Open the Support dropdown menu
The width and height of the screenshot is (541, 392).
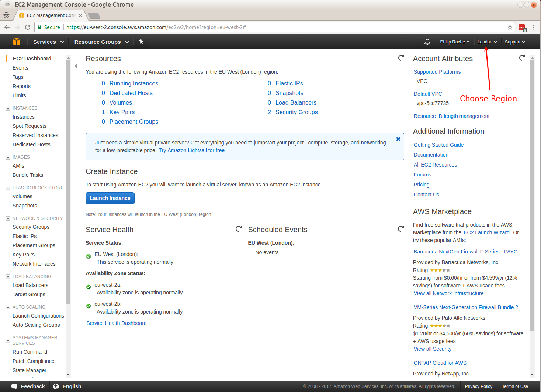pos(515,42)
